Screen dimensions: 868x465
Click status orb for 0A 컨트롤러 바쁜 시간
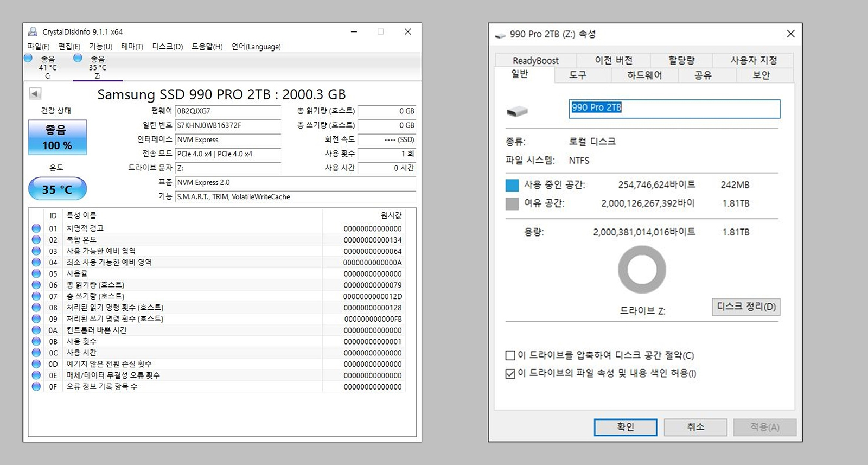tap(36, 330)
